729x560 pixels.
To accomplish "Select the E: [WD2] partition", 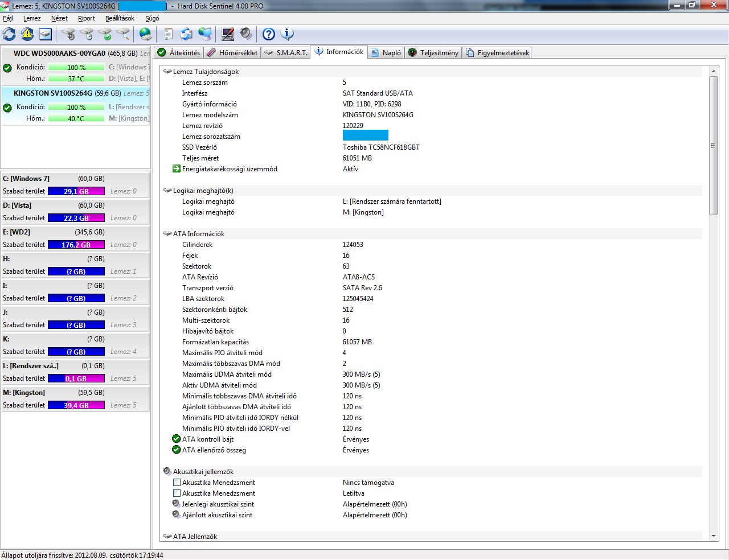I will (x=76, y=238).
